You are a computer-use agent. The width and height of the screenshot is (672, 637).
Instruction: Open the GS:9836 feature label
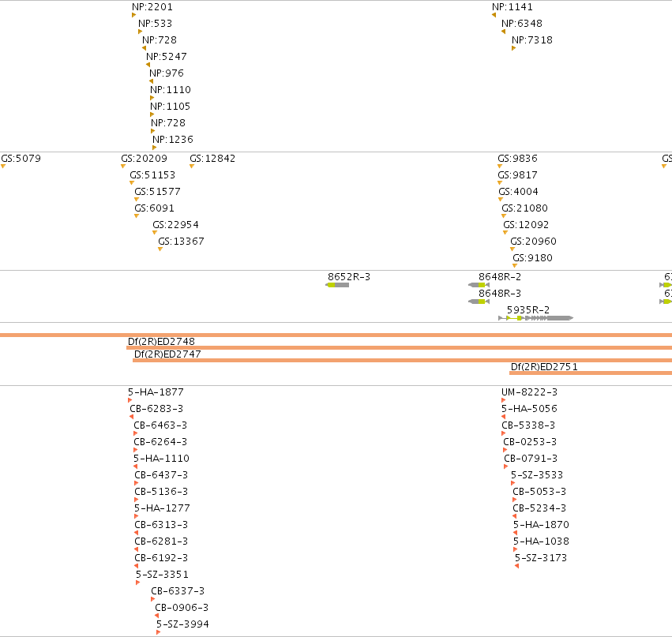[517, 158]
